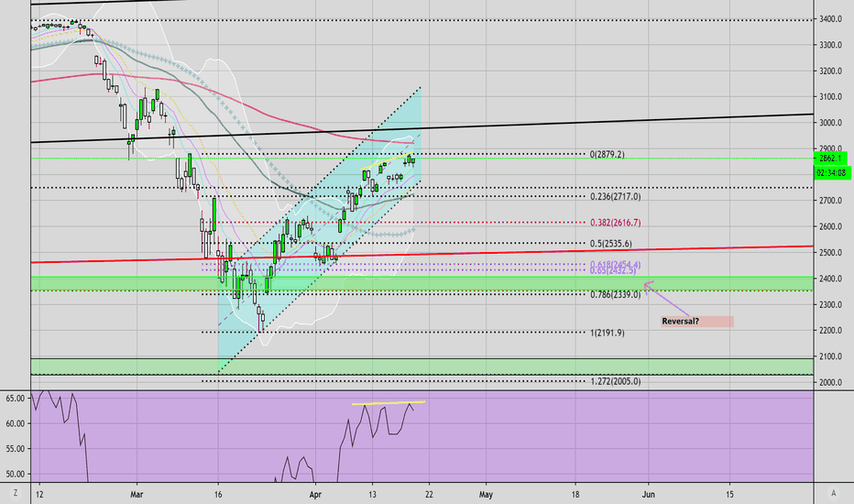Screen dimensions: 854x504
Task: Select the 0.236(2717.0) Fibonacci level label
Action: [x=616, y=197]
